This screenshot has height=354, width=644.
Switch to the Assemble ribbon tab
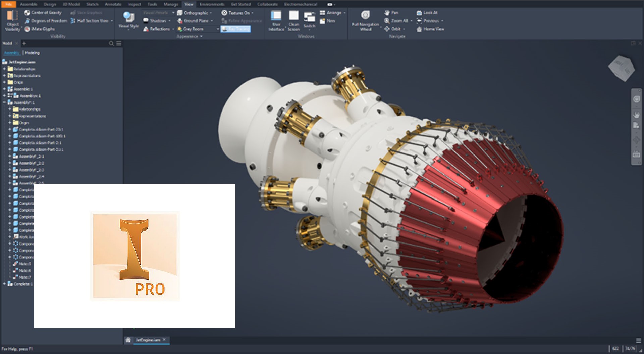click(29, 4)
